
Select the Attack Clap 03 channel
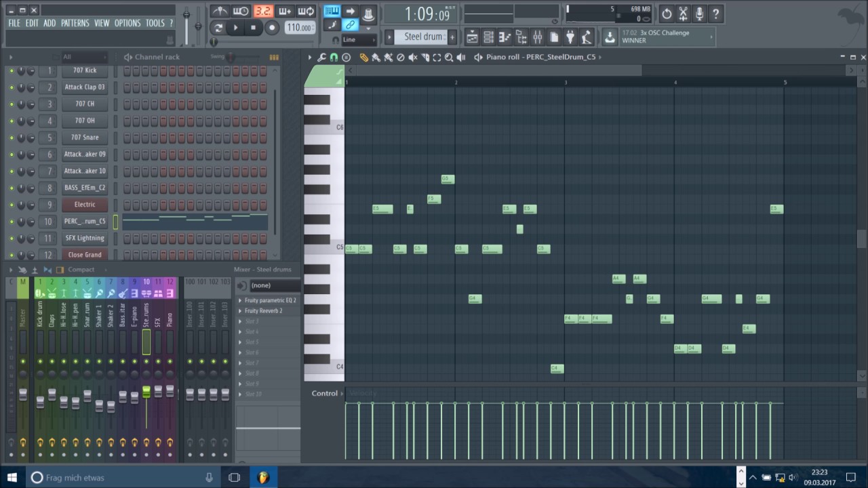[x=85, y=87]
